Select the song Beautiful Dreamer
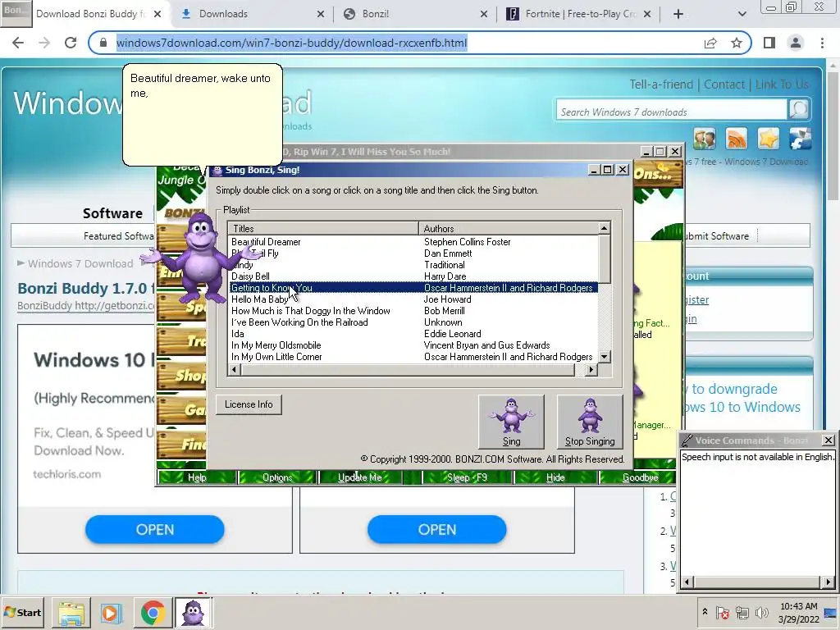This screenshot has width=840, height=630. [266, 242]
